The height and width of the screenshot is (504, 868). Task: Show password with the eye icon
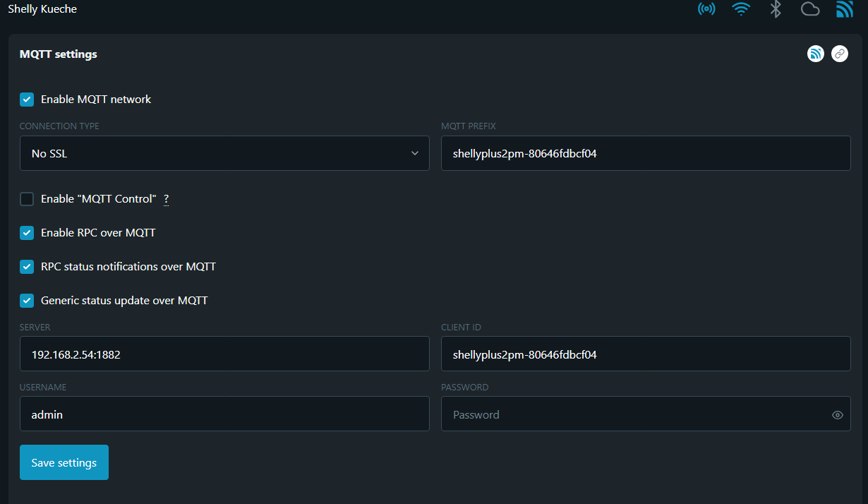(x=838, y=415)
